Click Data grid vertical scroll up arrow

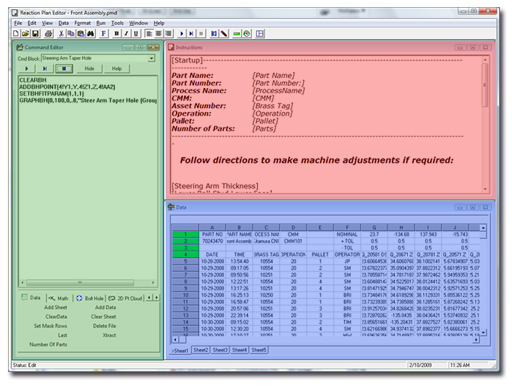point(483,228)
